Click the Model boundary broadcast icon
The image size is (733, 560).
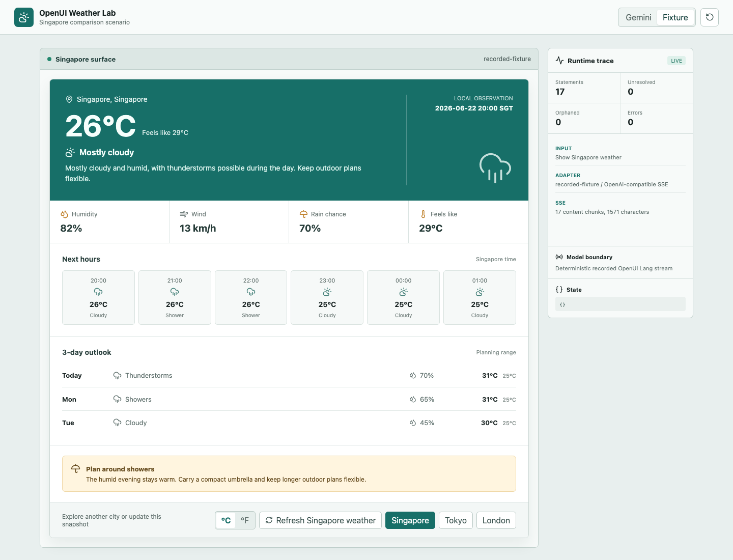[559, 257]
